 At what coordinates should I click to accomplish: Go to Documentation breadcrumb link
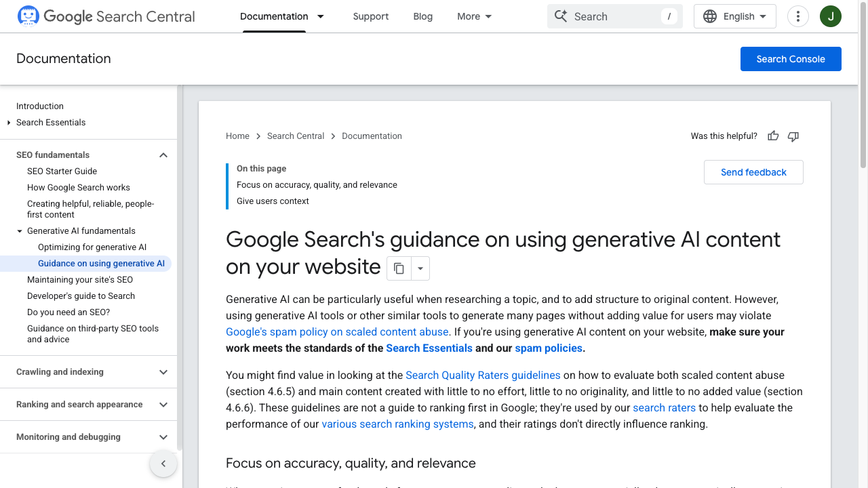pos(372,136)
